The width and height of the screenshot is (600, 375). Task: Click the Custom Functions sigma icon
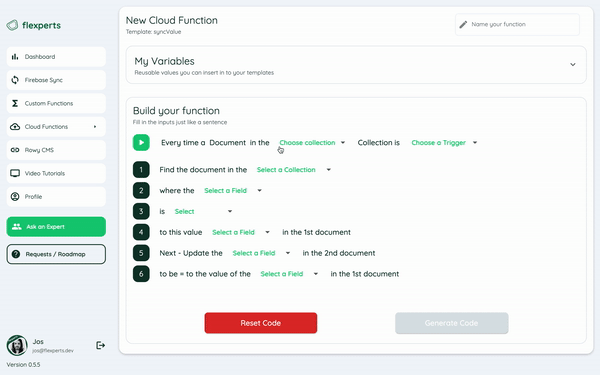tap(15, 103)
